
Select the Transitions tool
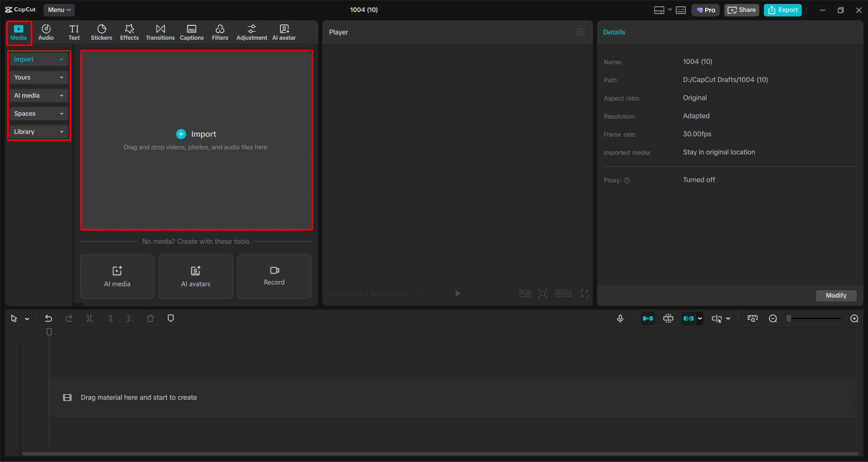(160, 32)
